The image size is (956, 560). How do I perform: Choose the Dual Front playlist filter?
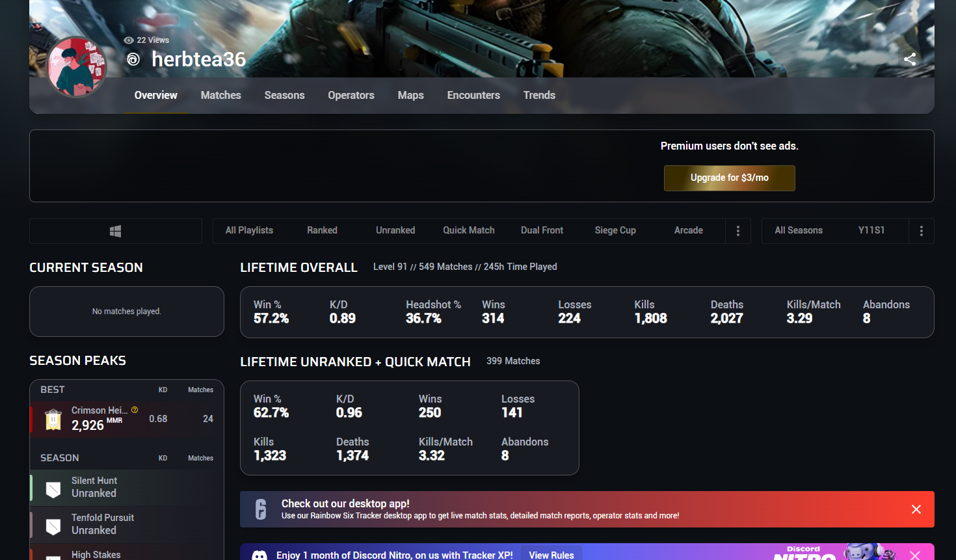click(542, 230)
